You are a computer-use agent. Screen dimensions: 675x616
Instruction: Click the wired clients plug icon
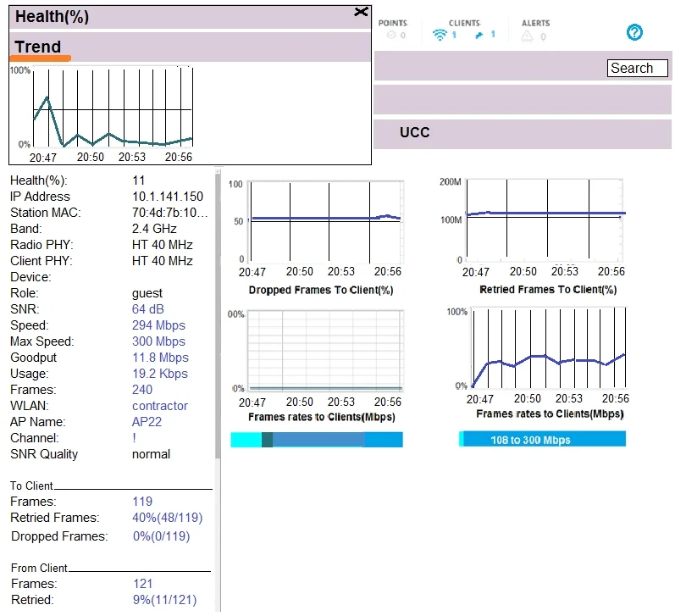pyautogui.click(x=479, y=36)
